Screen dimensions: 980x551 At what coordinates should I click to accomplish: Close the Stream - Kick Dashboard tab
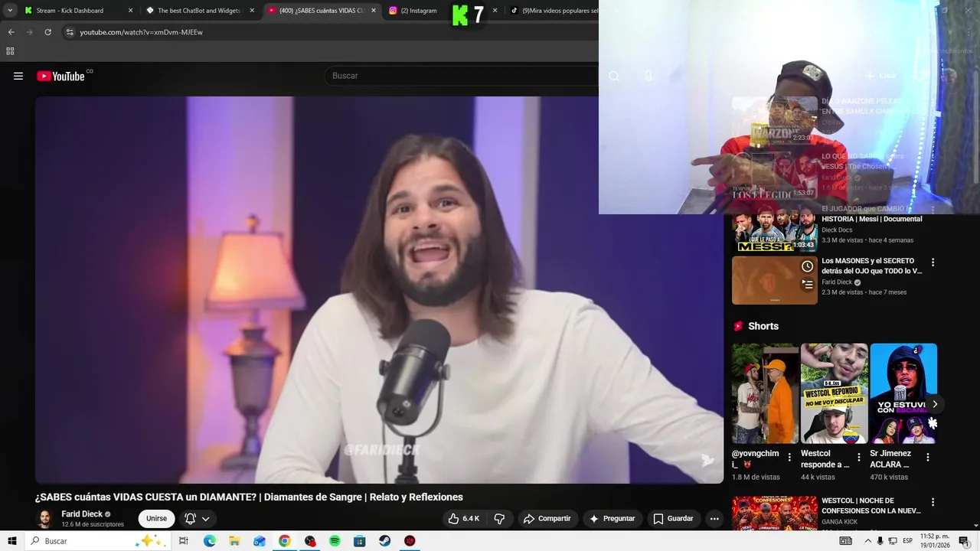(130, 11)
